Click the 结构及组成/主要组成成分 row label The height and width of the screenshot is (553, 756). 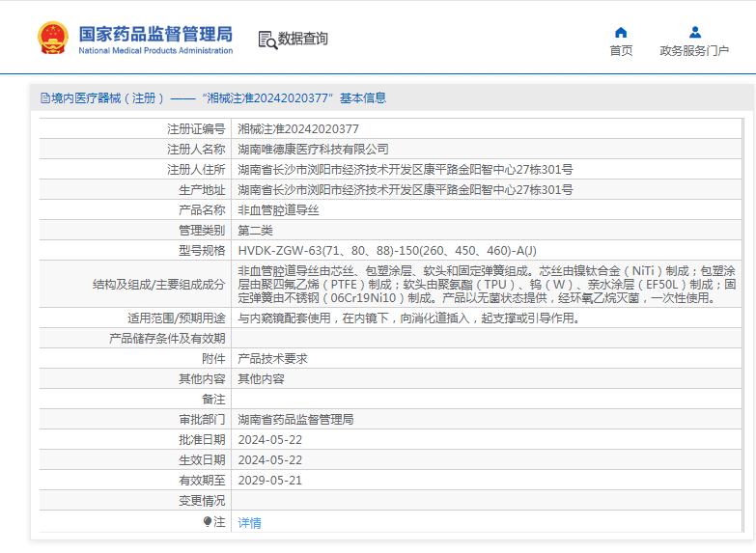[x=159, y=285]
